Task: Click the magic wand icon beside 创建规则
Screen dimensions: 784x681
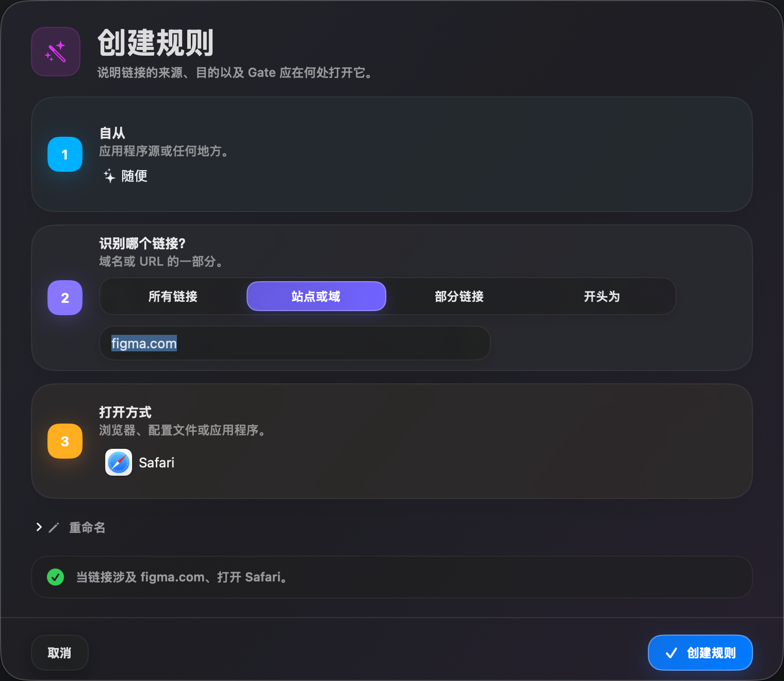Action: tap(56, 52)
